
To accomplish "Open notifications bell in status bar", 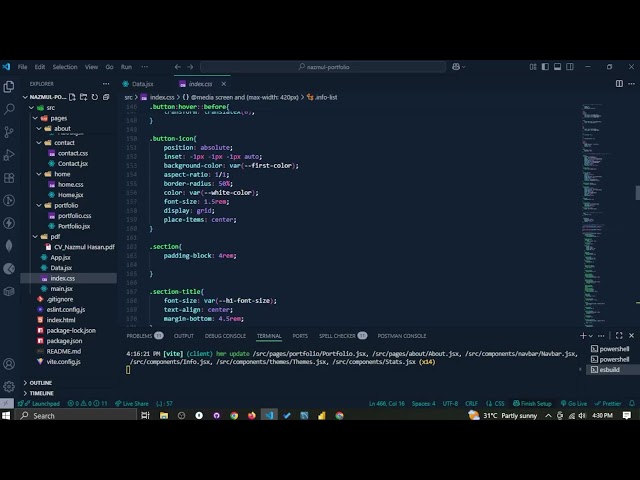I will 632,403.
